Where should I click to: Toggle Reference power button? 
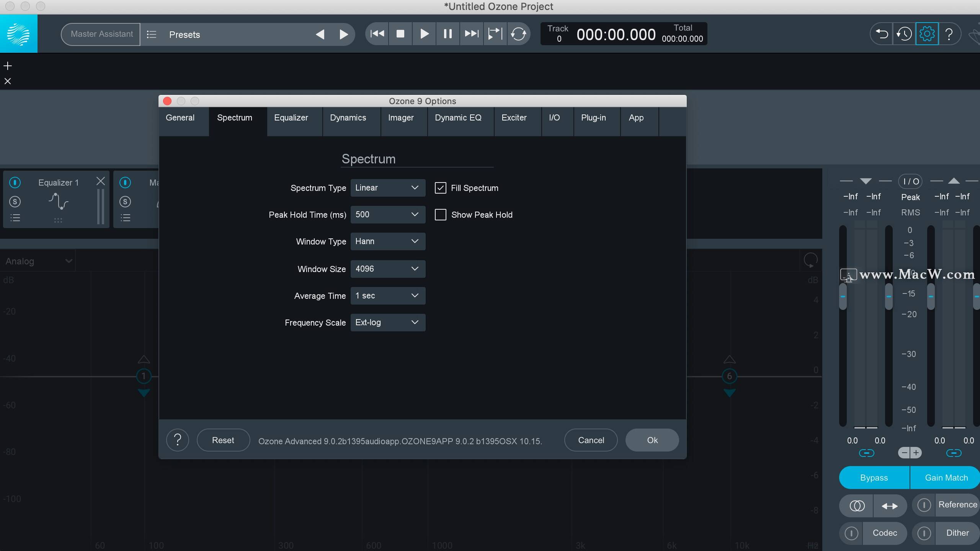[924, 505]
